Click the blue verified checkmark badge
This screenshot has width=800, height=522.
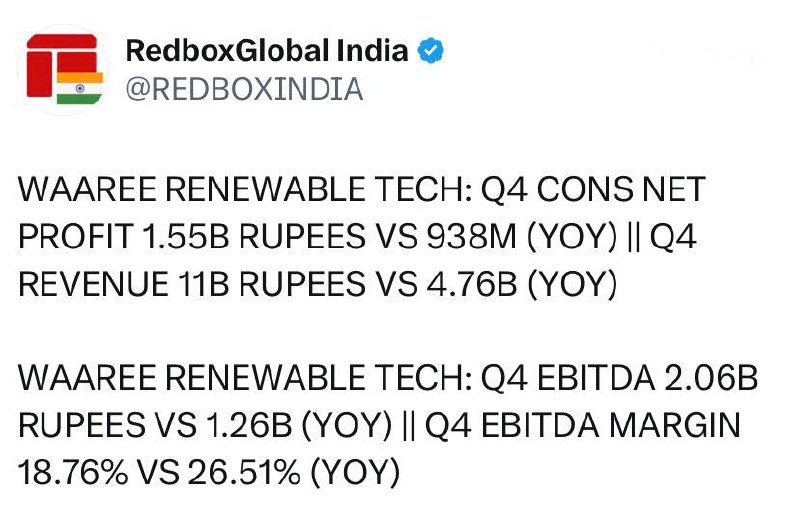click(x=431, y=51)
